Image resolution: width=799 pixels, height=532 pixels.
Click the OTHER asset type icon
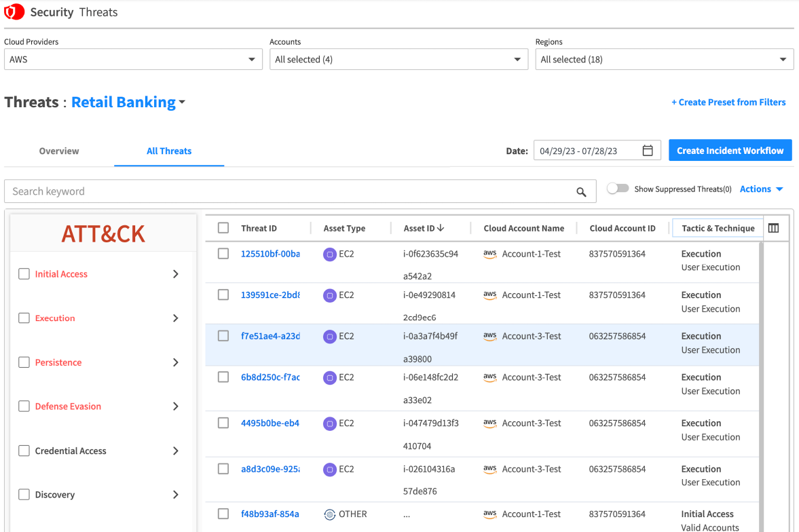point(330,514)
